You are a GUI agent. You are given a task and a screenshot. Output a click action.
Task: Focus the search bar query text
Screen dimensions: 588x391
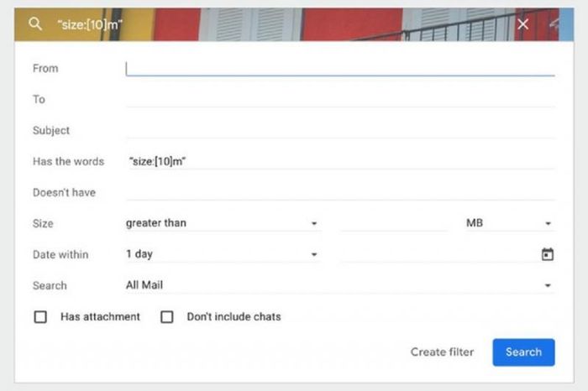click(90, 24)
